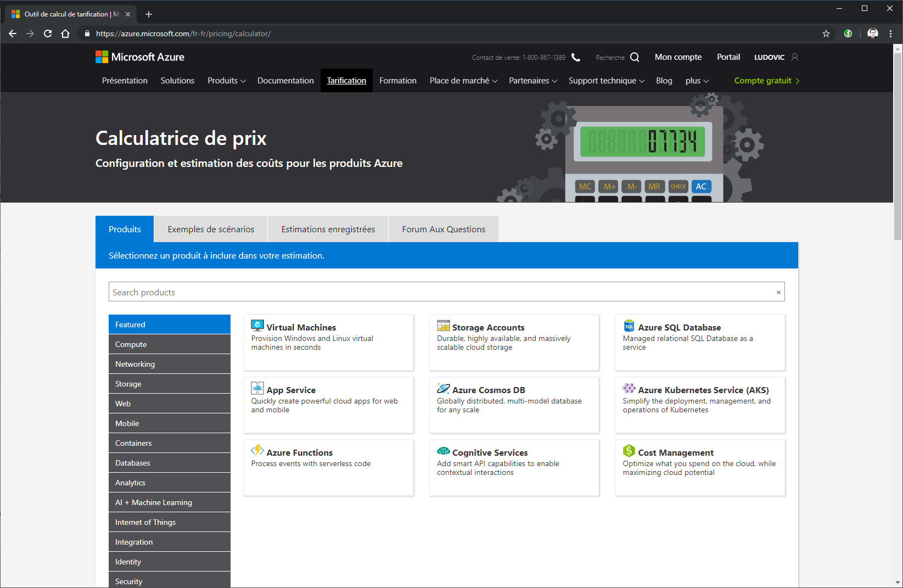The height and width of the screenshot is (588, 903).
Task: Click the sales contact phone icon
Action: click(x=576, y=57)
